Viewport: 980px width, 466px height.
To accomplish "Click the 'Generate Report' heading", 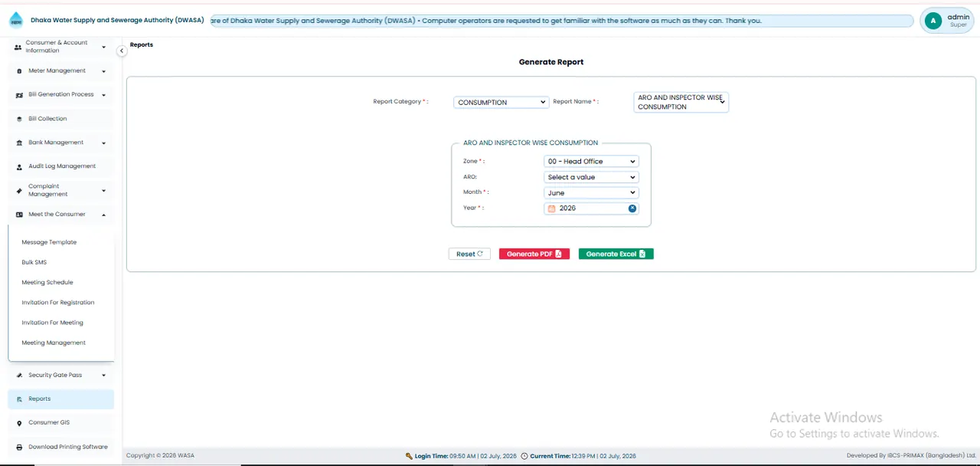I will tap(551, 62).
